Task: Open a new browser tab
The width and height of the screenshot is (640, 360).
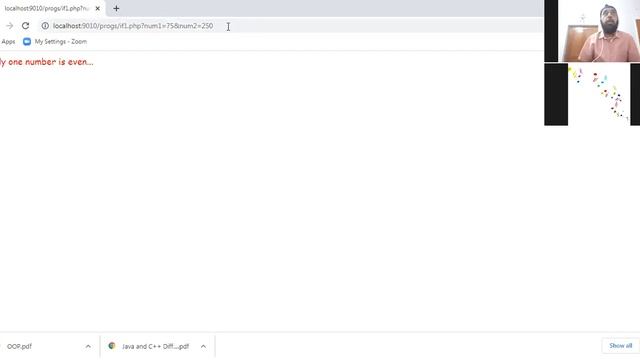Action: (116, 8)
